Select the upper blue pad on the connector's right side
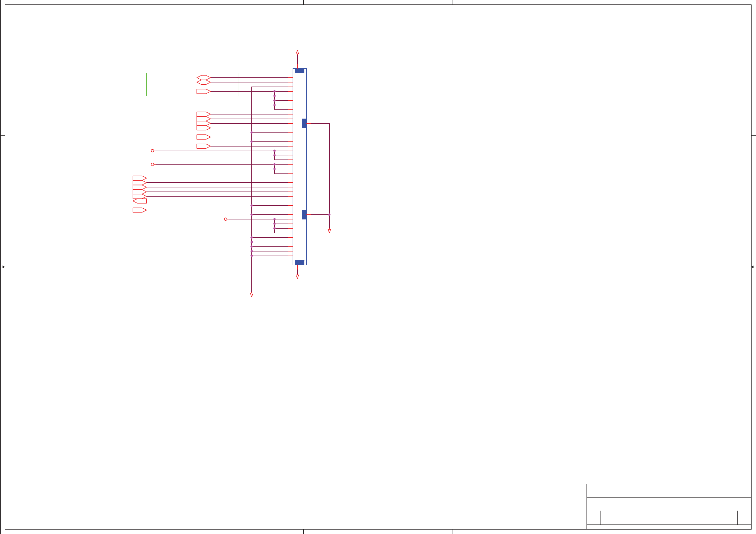 coord(304,123)
